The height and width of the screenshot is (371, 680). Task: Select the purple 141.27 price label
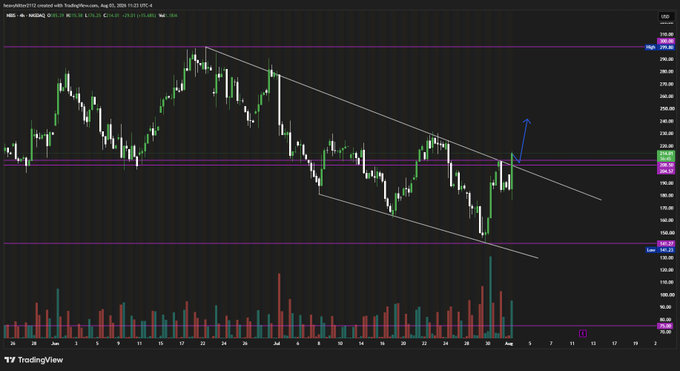[x=666, y=244]
